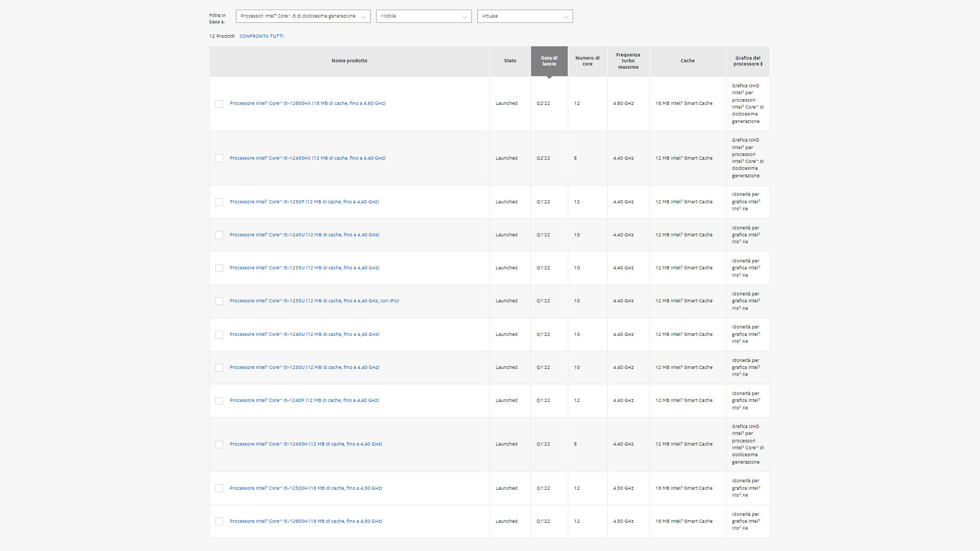Click Grafica UHD text in i5-12450H row
The height and width of the screenshot is (551, 980).
pos(748,444)
